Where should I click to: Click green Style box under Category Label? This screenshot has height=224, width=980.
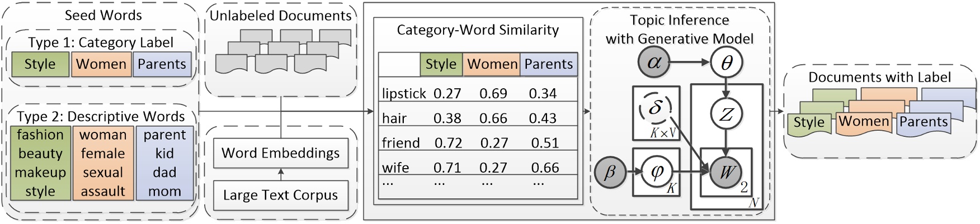[40, 64]
